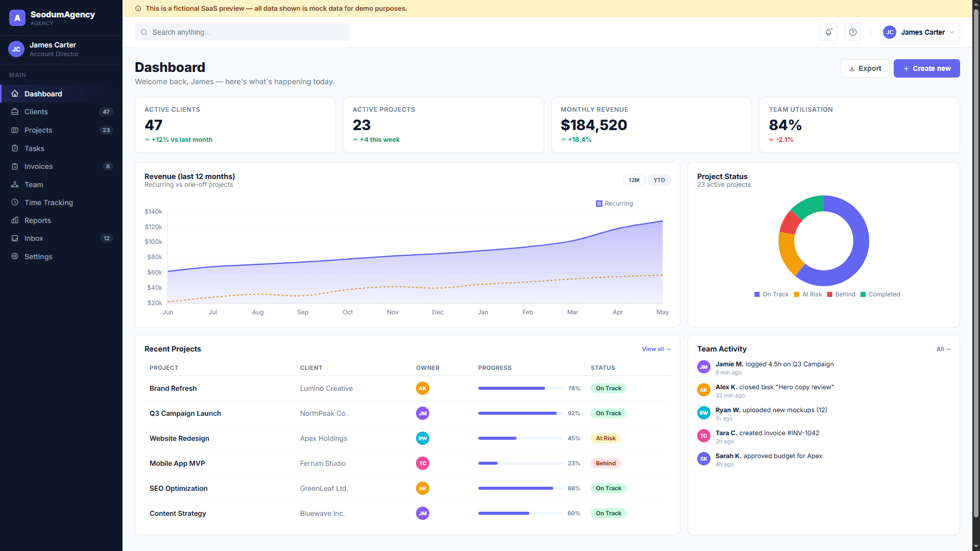Click the Behind status badge
The width and height of the screenshot is (980, 551).
605,463
